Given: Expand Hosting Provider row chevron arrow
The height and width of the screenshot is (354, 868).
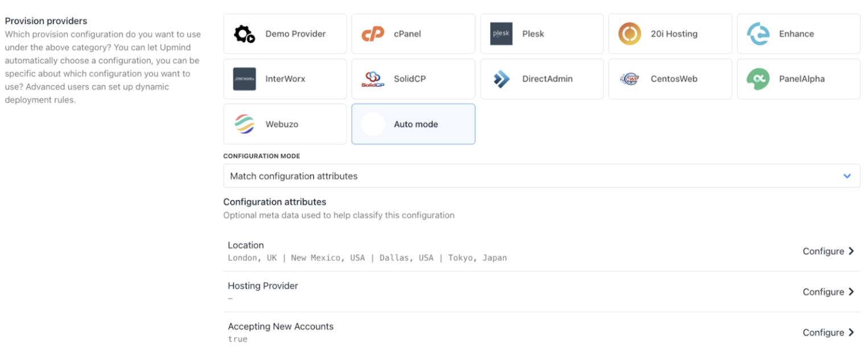Looking at the screenshot, I should click(x=852, y=292).
